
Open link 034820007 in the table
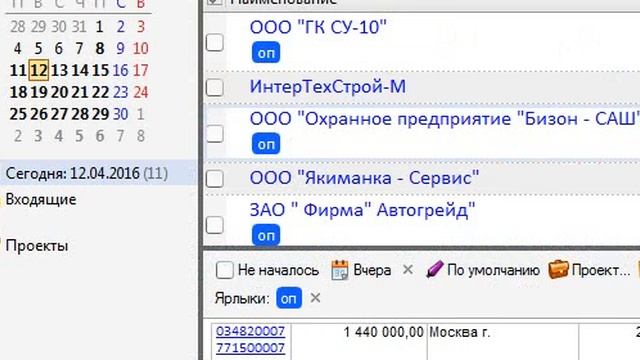[250, 331]
